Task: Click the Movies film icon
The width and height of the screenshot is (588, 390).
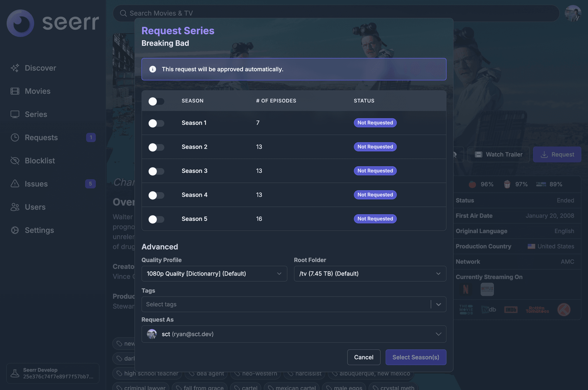Action: point(15,91)
